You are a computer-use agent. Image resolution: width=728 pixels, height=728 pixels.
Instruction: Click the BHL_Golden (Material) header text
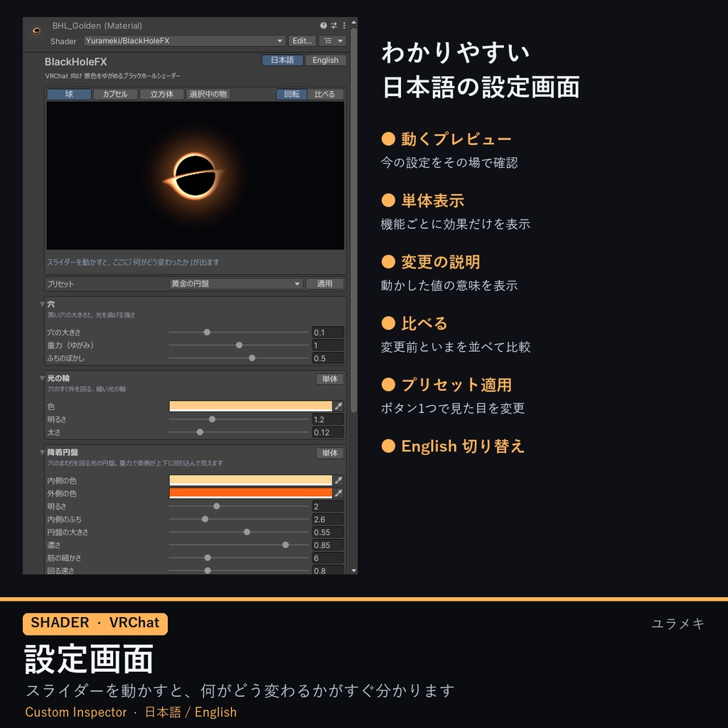(x=97, y=26)
